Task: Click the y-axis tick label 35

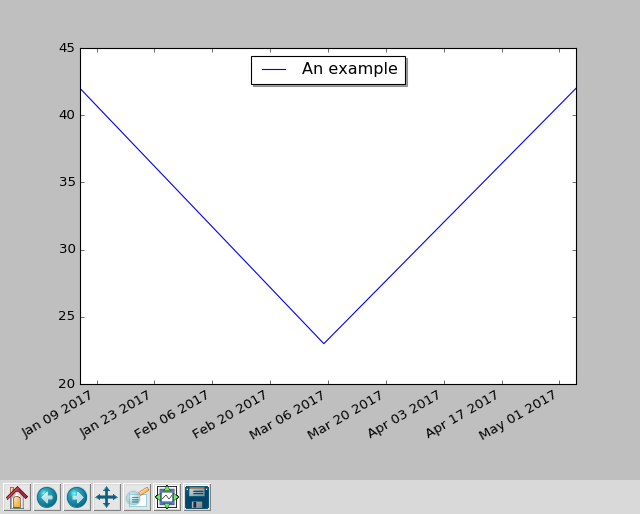Action: (x=67, y=182)
